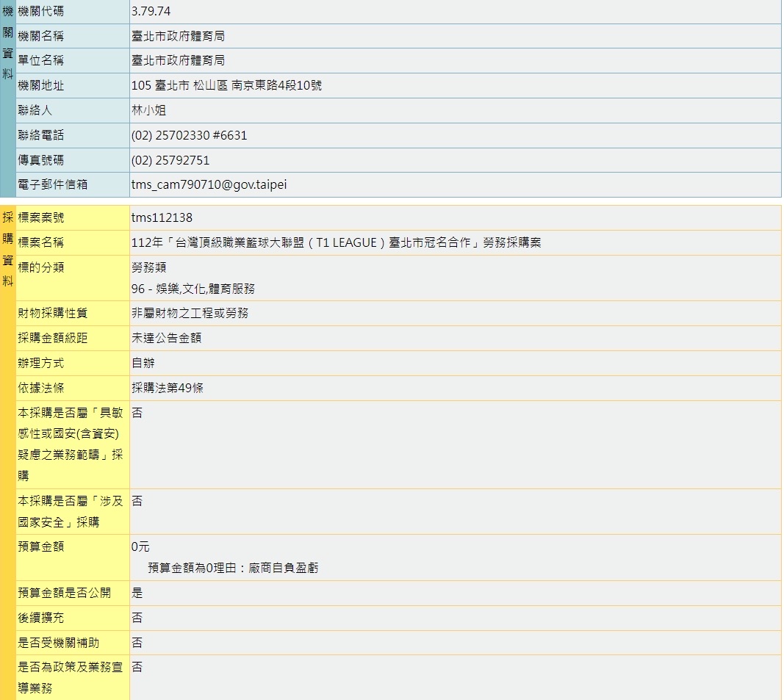Image resolution: width=784 pixels, height=700 pixels.
Task: Click the 單位名稱 value 臺北市政府體育局
Action: [178, 60]
